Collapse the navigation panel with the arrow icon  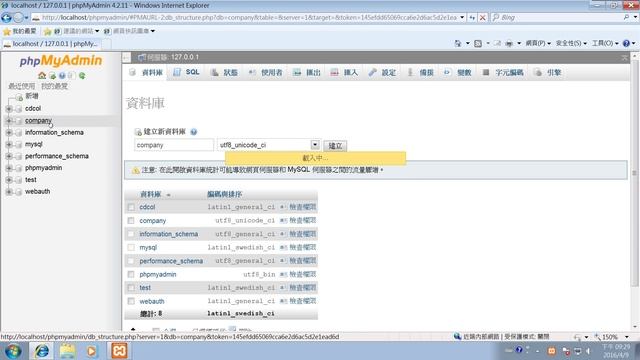127,58
